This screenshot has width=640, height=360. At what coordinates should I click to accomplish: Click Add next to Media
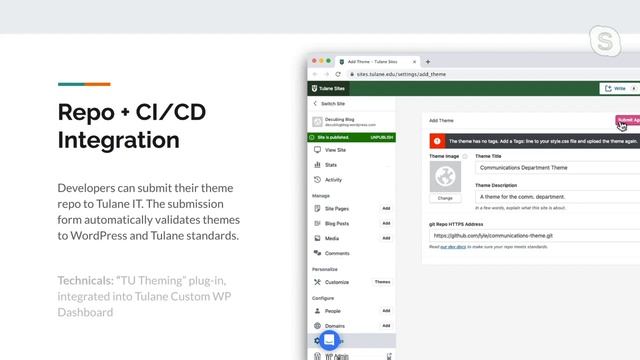[386, 238]
